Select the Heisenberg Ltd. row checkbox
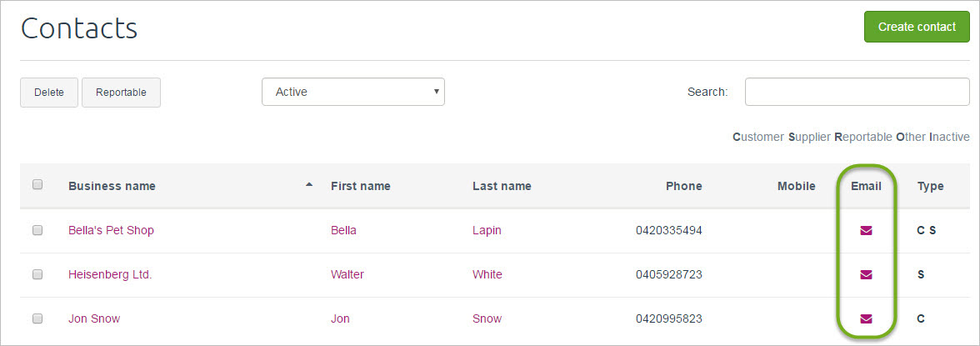This screenshot has width=980, height=346. (x=37, y=274)
